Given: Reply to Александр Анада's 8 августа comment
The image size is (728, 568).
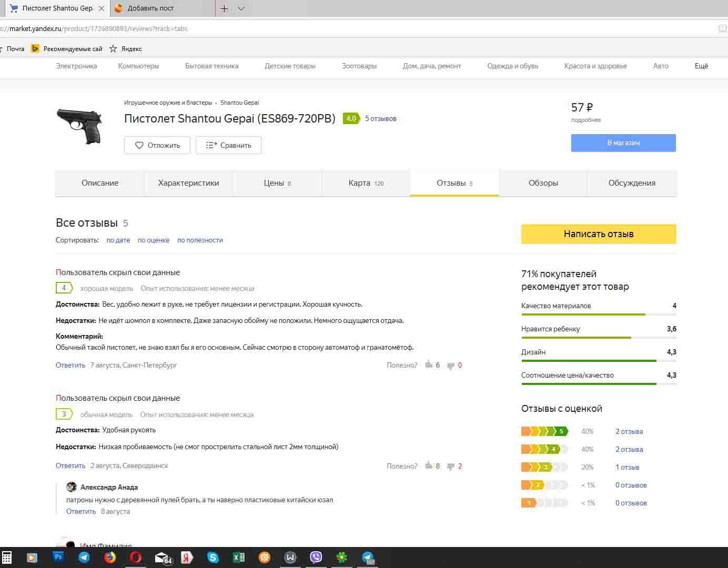Looking at the screenshot, I should (81, 511).
